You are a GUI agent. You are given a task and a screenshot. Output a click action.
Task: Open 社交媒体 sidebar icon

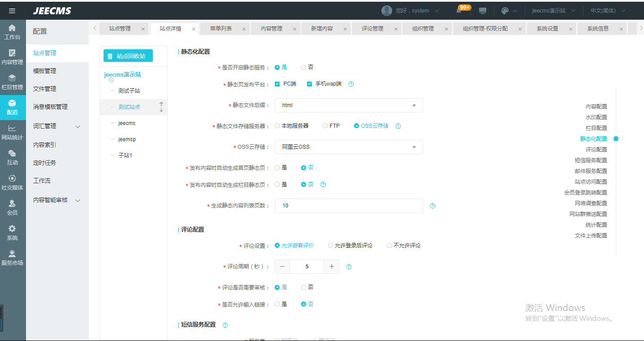point(13,182)
